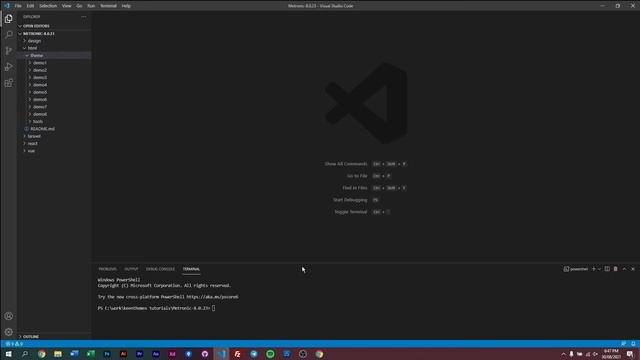
Task: Open the Search view in activity bar
Action: 9,35
